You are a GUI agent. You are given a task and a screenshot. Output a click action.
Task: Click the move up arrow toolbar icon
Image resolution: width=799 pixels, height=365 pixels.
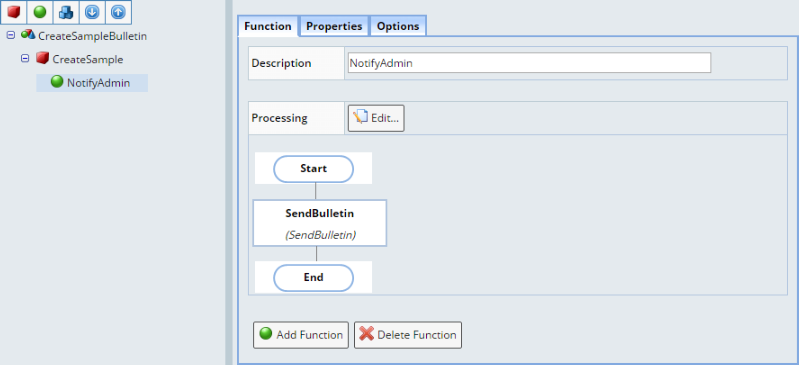(x=118, y=12)
